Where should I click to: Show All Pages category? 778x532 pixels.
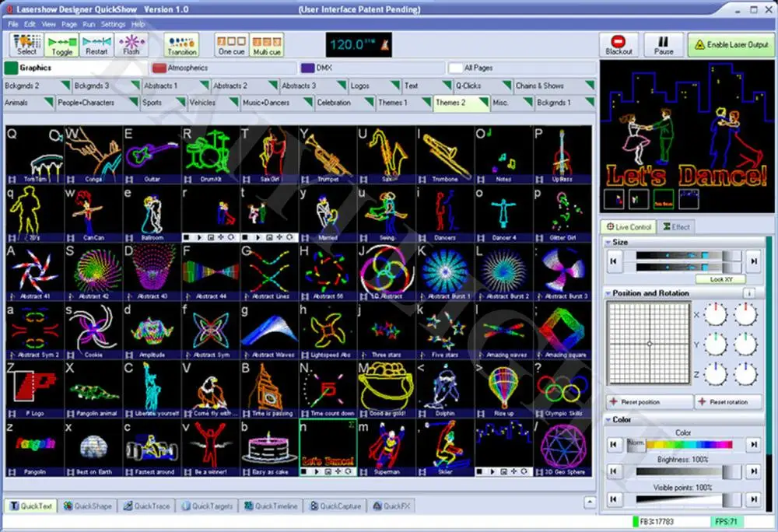pos(522,68)
